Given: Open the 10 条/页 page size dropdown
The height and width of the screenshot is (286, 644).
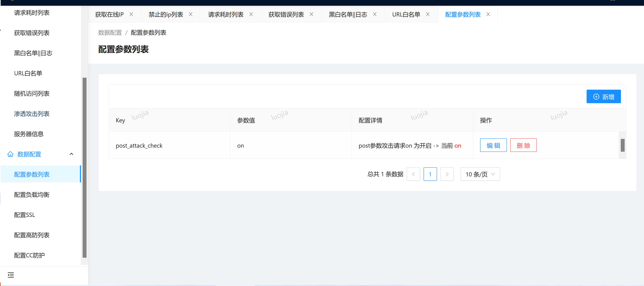Looking at the screenshot, I should (480, 174).
